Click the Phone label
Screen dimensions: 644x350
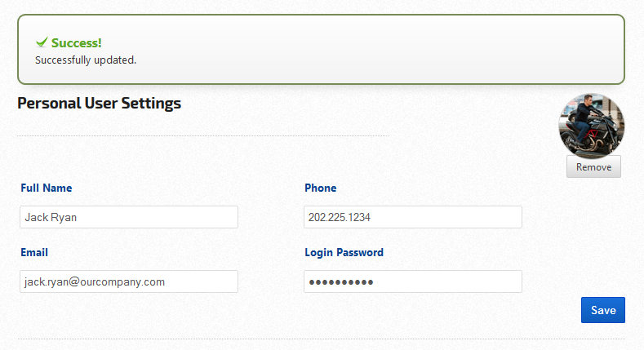click(321, 188)
